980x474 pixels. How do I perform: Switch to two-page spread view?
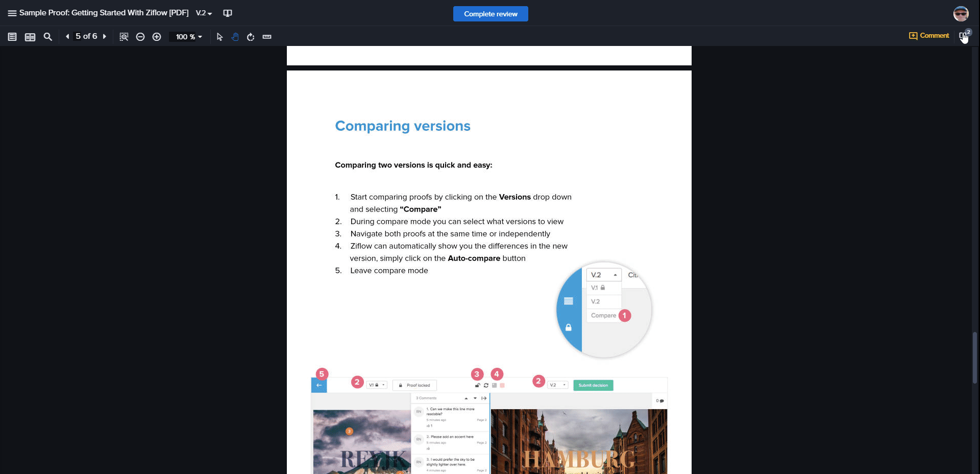[30, 37]
